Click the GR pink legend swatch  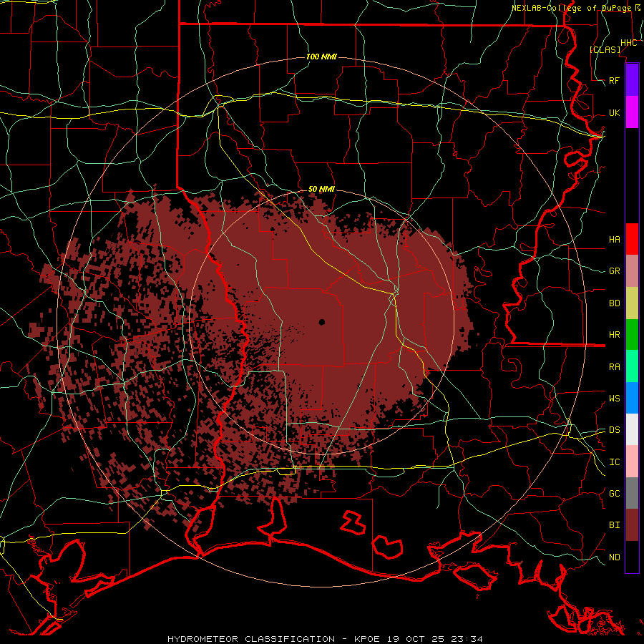pos(632,271)
